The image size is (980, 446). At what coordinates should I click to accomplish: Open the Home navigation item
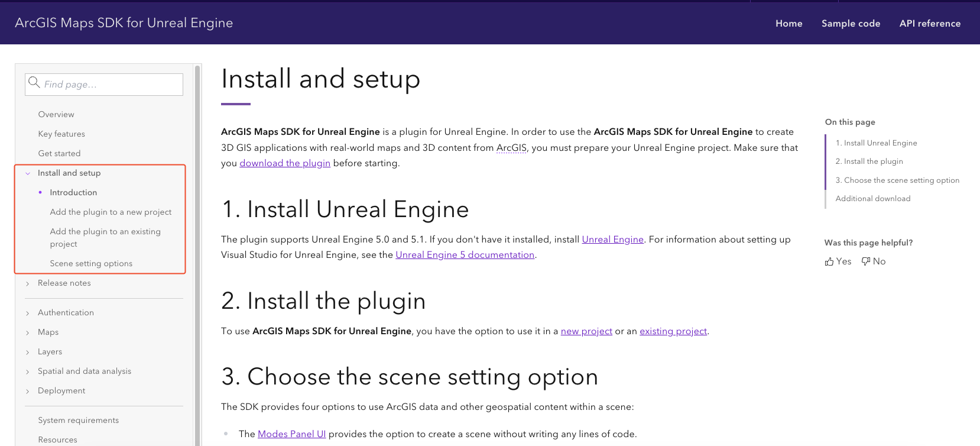(x=788, y=24)
